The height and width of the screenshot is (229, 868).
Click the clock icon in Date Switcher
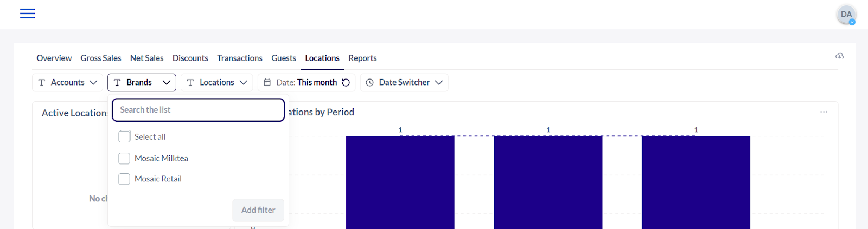[x=370, y=82]
